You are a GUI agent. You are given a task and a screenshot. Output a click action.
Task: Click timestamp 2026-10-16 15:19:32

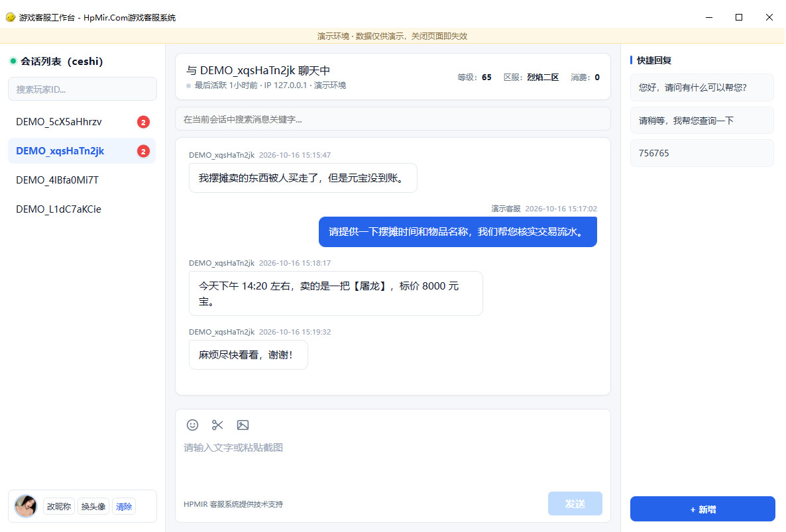pyautogui.click(x=295, y=332)
